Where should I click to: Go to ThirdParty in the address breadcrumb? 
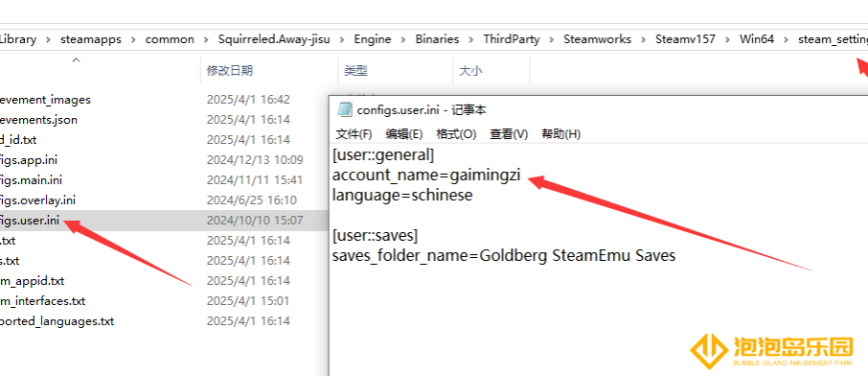coord(511,39)
